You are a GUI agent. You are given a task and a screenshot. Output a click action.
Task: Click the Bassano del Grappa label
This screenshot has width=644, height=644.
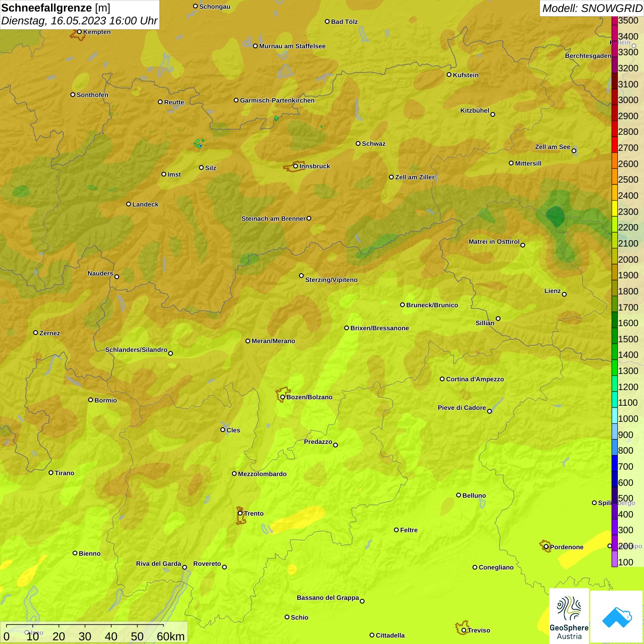pyautogui.click(x=328, y=598)
